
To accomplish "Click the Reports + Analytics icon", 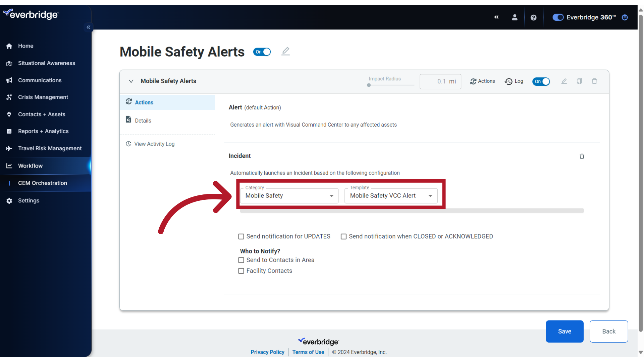I will coord(8,131).
